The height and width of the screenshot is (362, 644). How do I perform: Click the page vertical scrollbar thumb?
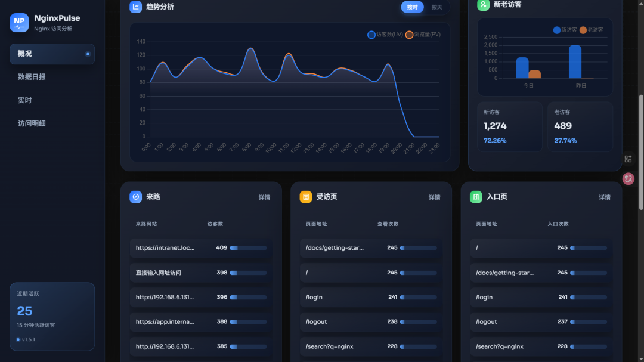tap(641, 153)
